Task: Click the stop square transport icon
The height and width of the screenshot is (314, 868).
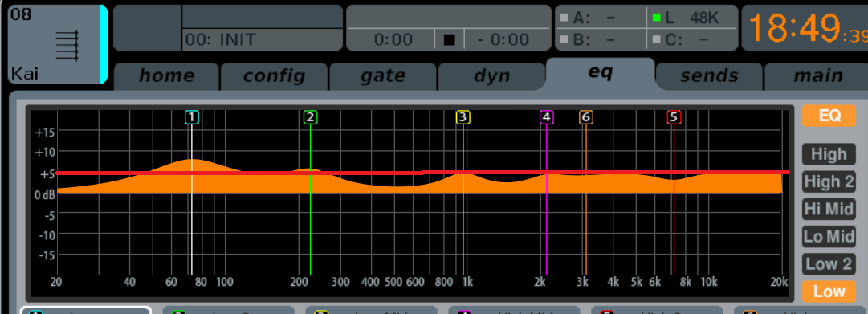Action: pos(449,40)
